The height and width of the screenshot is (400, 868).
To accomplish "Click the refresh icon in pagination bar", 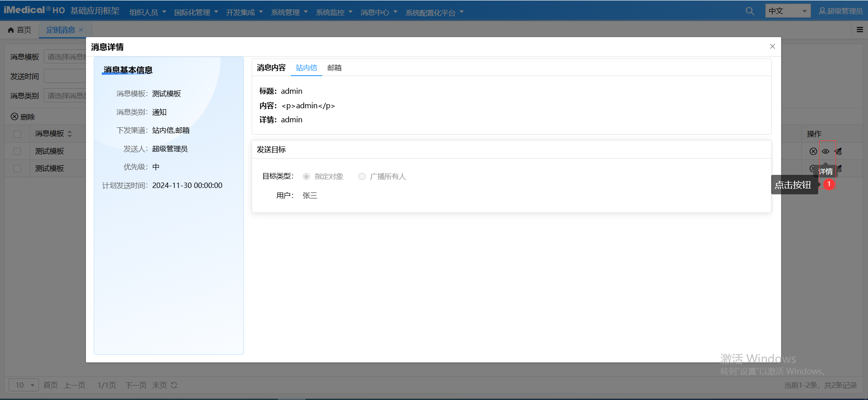I will (174, 385).
